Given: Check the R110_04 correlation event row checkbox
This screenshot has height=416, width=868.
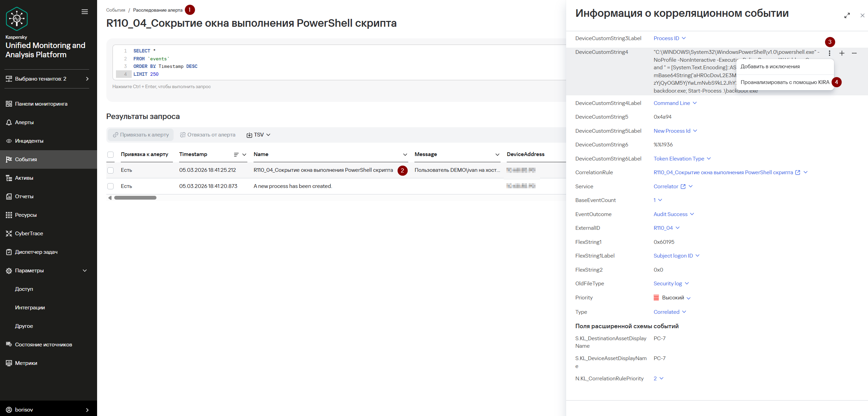Looking at the screenshot, I should tap(110, 170).
